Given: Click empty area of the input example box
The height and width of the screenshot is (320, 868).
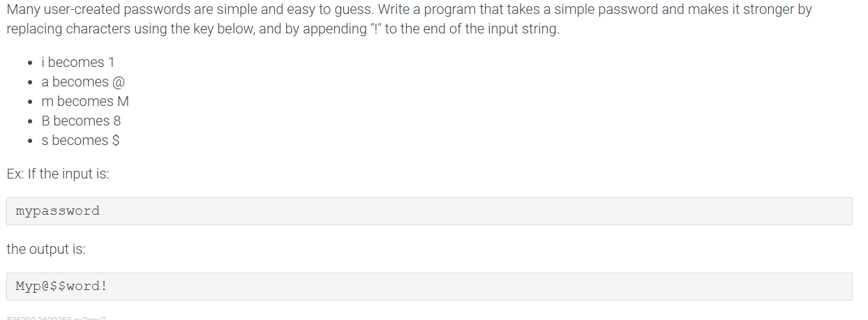Looking at the screenshot, I should 474,211.
